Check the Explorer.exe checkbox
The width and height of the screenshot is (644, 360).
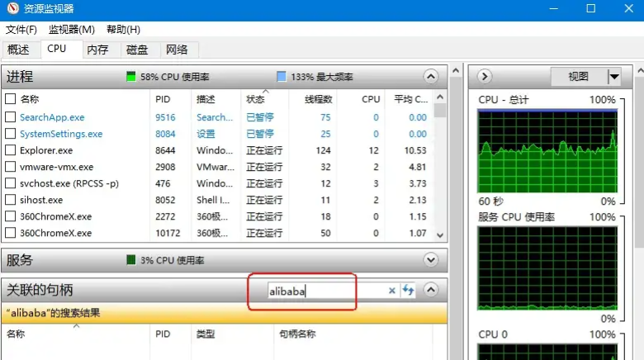coord(10,150)
